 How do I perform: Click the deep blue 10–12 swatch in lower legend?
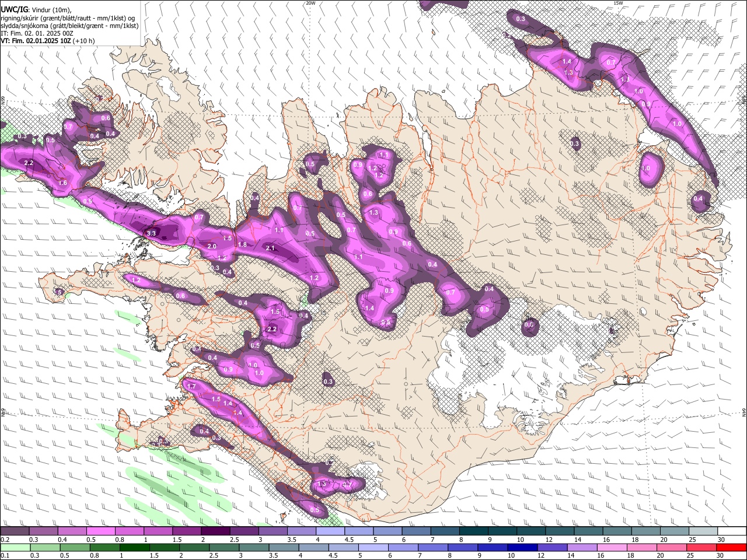(523, 547)
